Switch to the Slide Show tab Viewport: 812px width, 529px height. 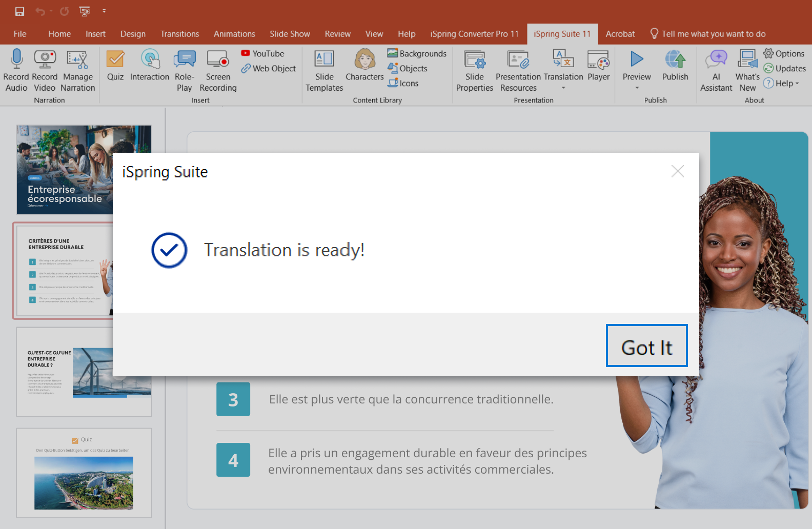click(290, 34)
